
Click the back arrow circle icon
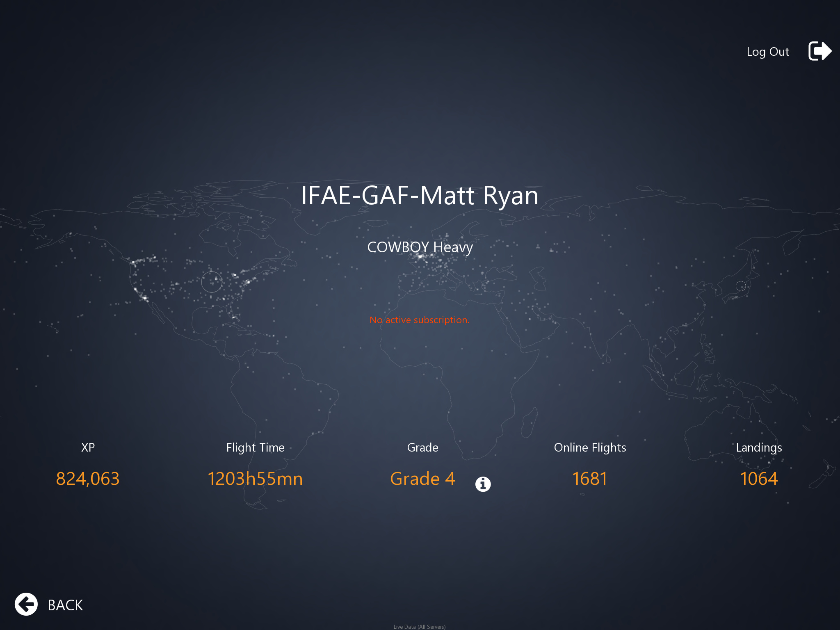[x=26, y=604]
